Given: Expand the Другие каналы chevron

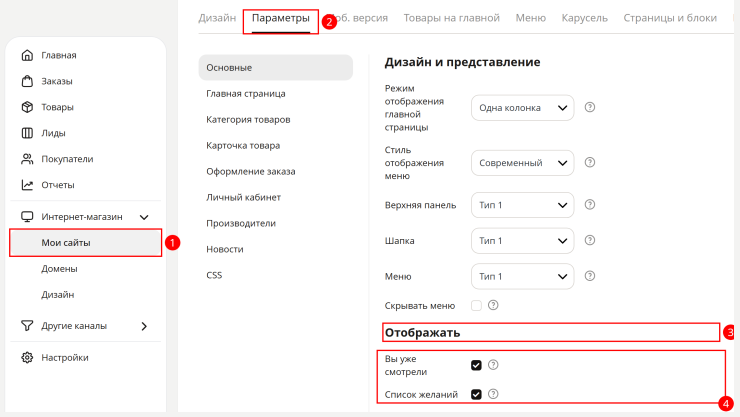Looking at the screenshot, I should pos(144,326).
